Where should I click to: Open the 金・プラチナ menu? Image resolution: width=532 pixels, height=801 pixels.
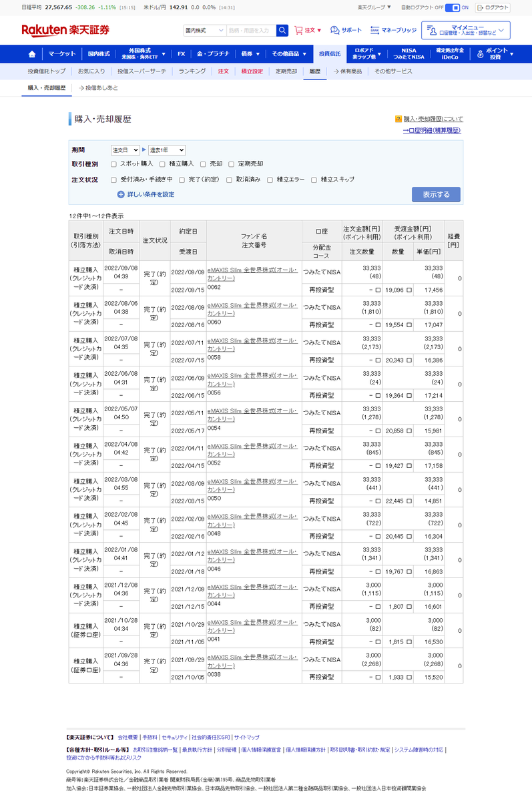pos(213,54)
